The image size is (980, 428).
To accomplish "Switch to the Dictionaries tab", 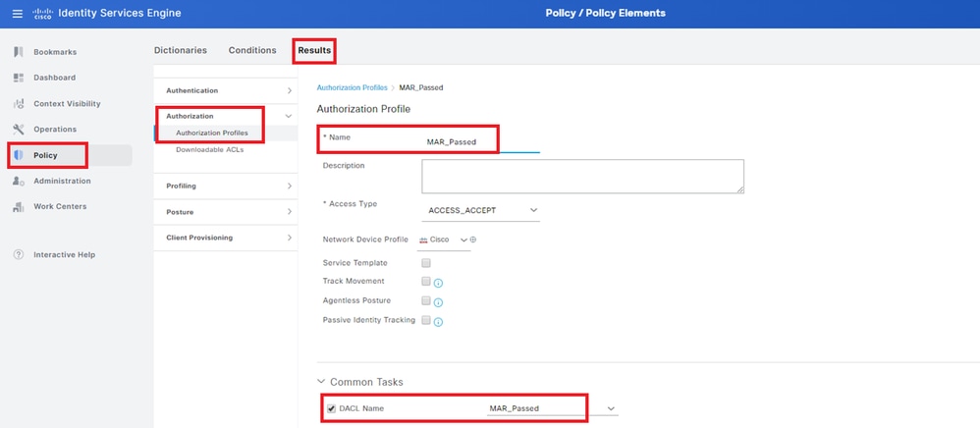I will [x=180, y=51].
